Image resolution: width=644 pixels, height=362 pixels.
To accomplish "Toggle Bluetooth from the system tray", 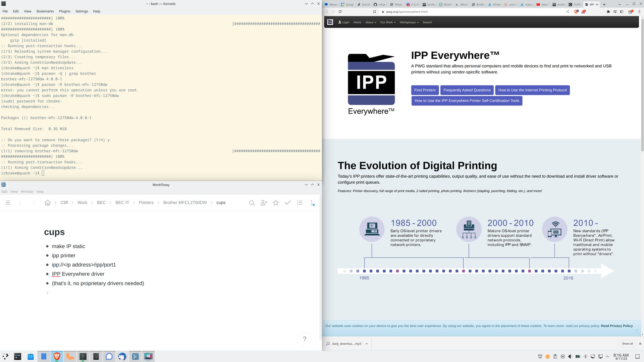I will tap(585, 356).
